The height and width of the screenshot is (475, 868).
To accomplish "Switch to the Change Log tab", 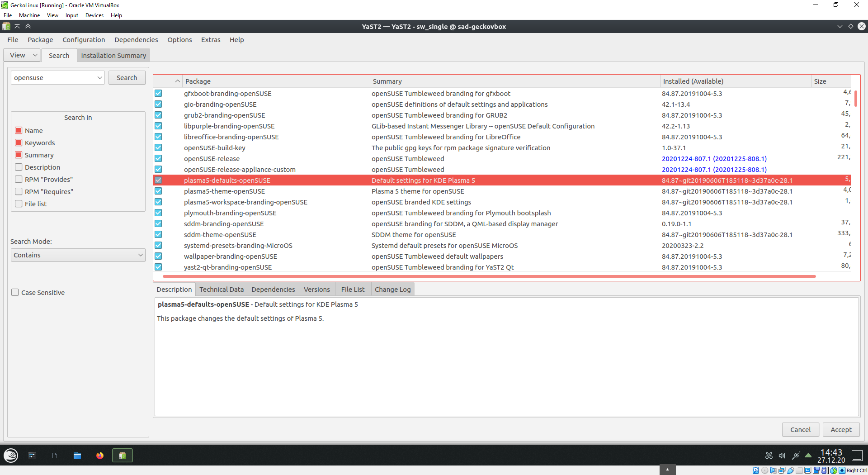I will pos(392,290).
